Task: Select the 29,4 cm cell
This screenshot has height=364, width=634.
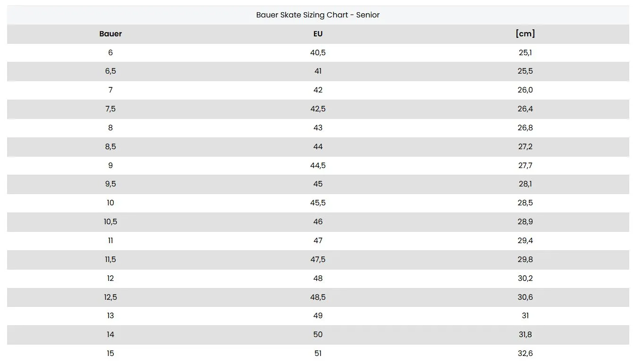Action: pyautogui.click(x=525, y=241)
